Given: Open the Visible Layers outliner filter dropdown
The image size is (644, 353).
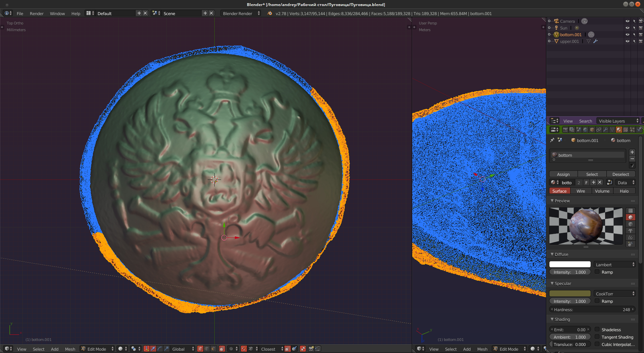Looking at the screenshot, I should (618, 121).
